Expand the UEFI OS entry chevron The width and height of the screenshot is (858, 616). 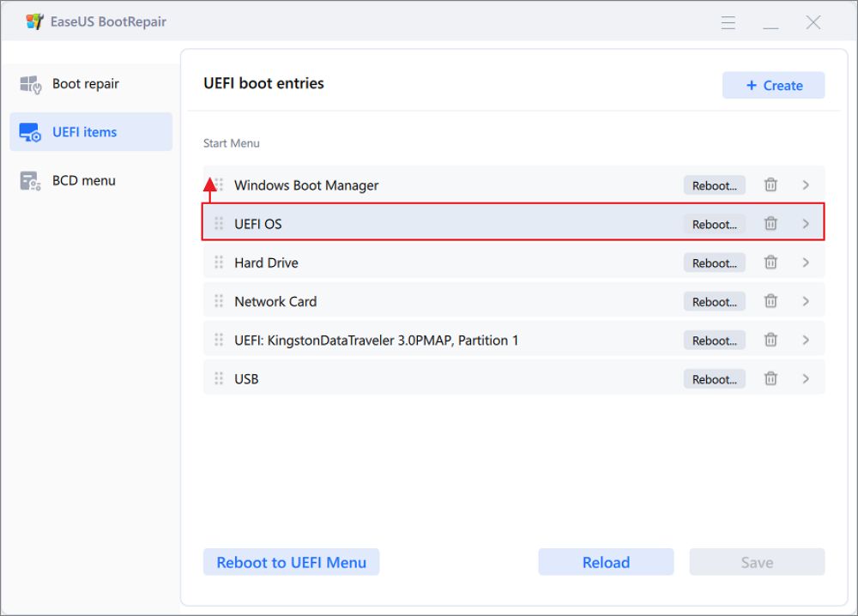(x=806, y=224)
